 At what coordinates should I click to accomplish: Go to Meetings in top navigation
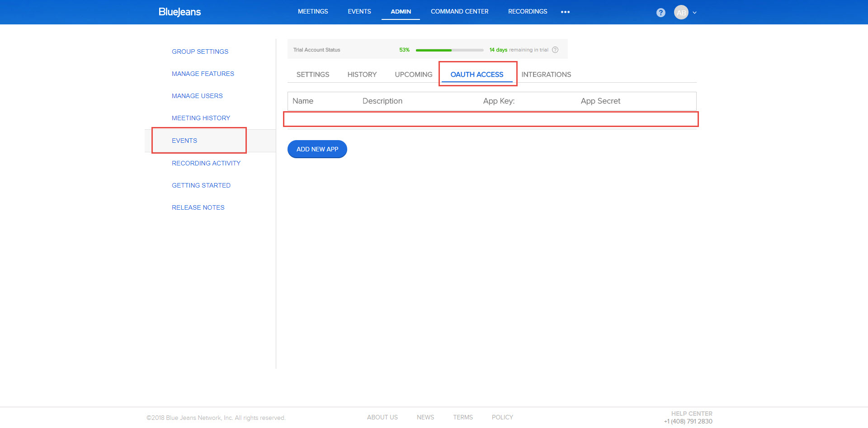313,11
